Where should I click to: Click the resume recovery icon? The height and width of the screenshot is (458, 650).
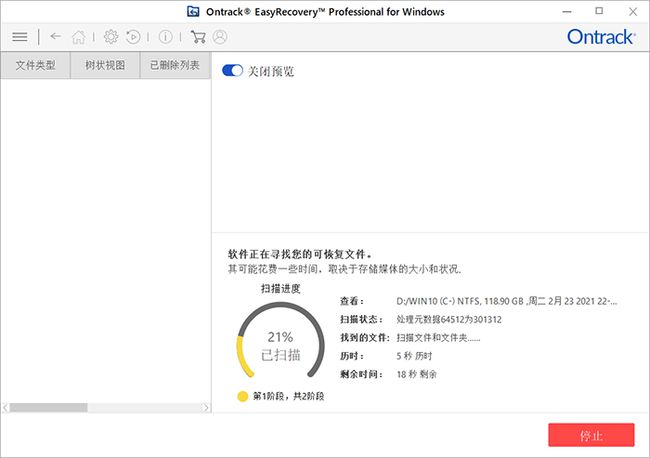click(133, 37)
